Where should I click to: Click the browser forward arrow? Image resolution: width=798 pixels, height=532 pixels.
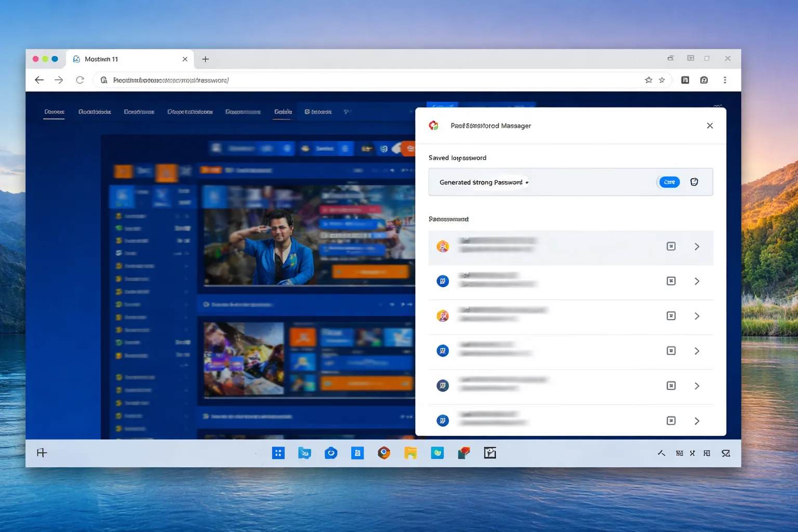pyautogui.click(x=59, y=80)
